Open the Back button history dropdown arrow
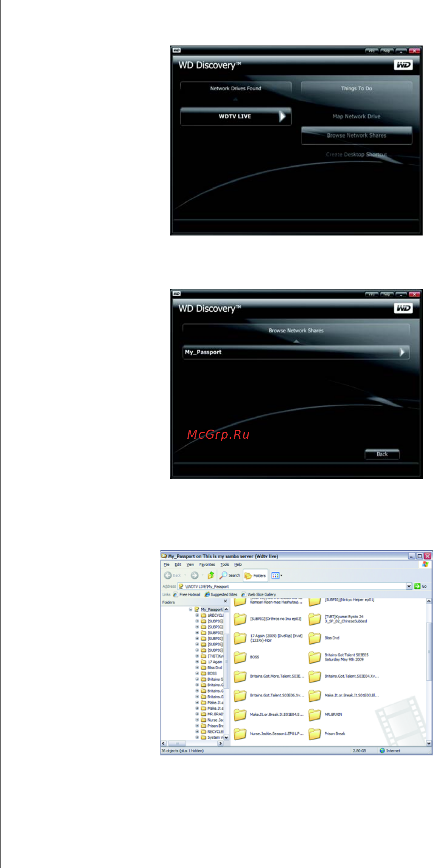 click(x=185, y=575)
